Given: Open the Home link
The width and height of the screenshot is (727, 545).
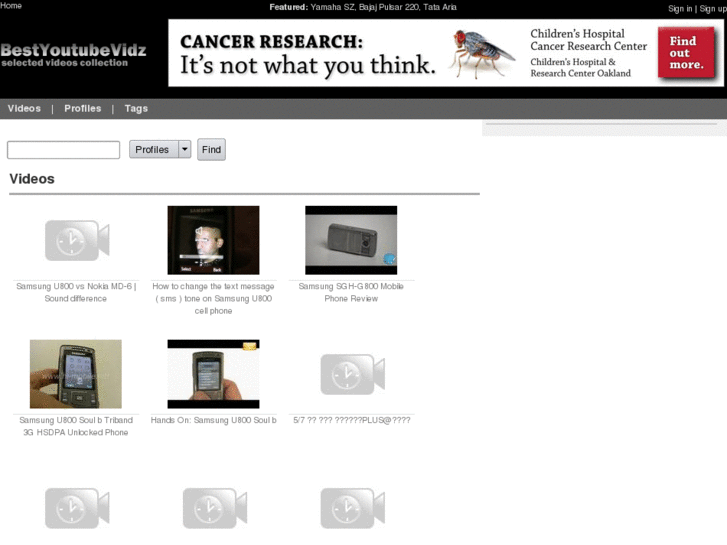Looking at the screenshot, I should tap(11, 6).
